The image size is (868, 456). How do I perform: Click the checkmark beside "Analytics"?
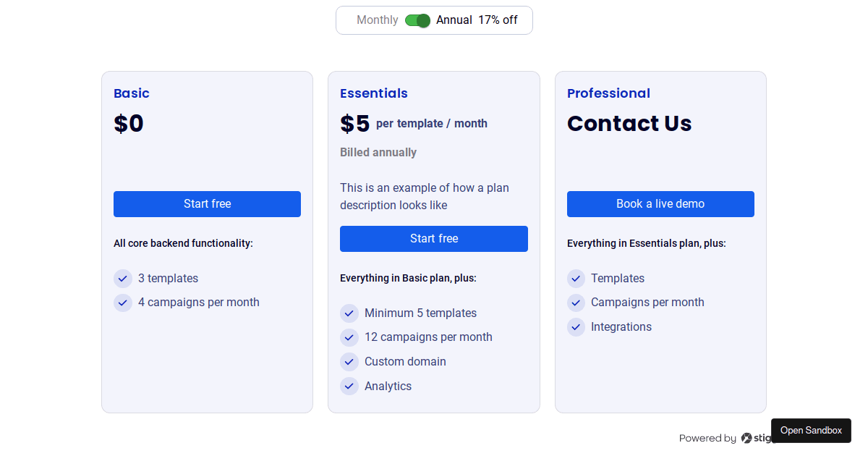349,386
